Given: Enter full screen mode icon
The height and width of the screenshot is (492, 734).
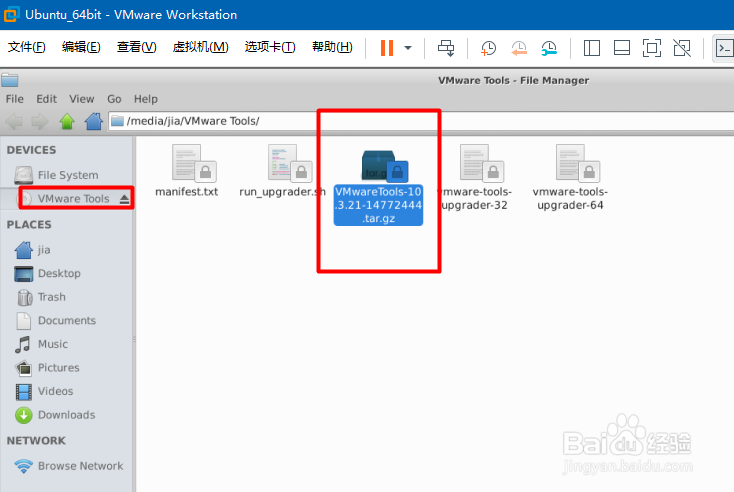Looking at the screenshot, I should [x=652, y=48].
